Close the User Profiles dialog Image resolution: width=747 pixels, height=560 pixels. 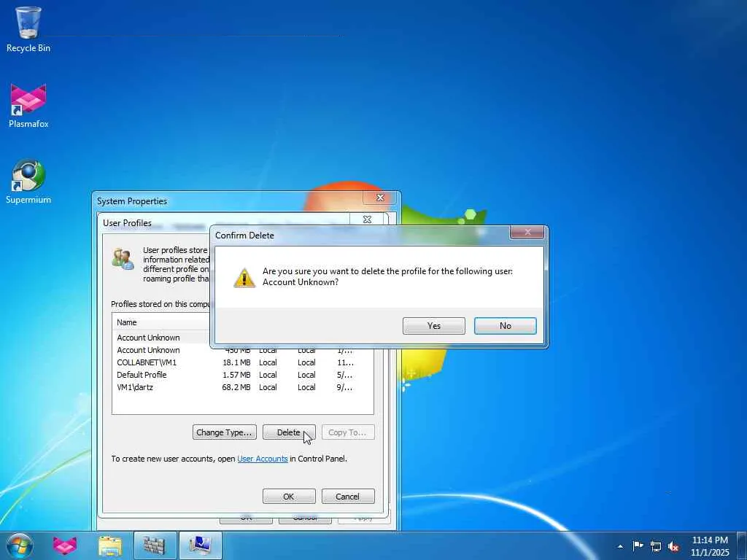tap(367, 219)
